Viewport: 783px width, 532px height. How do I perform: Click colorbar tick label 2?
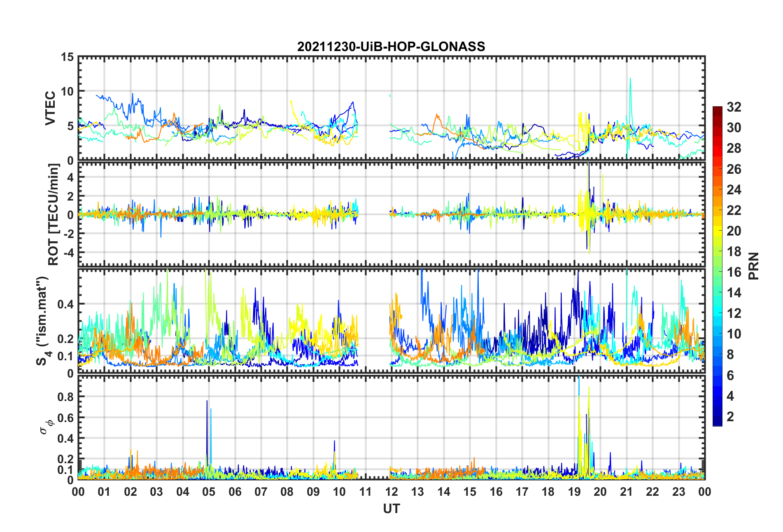(x=730, y=416)
